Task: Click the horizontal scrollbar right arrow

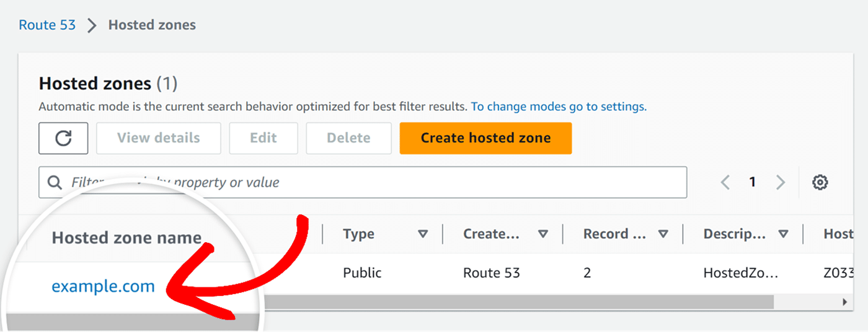Action: (844, 302)
